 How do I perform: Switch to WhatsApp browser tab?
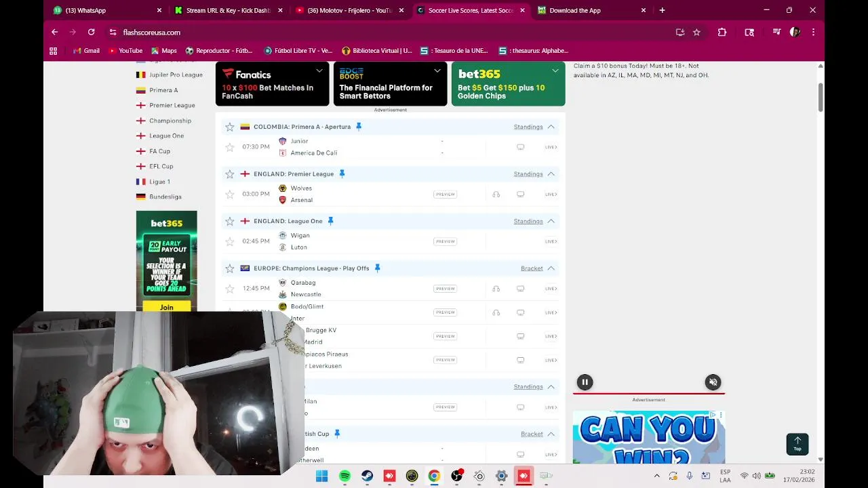[x=108, y=10]
